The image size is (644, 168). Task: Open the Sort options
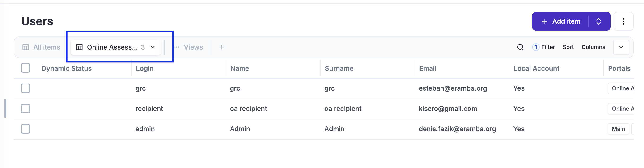[x=568, y=47]
